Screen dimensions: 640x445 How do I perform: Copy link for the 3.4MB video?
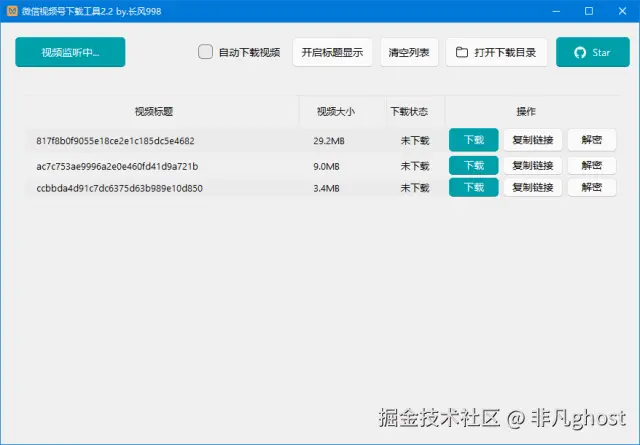533,187
